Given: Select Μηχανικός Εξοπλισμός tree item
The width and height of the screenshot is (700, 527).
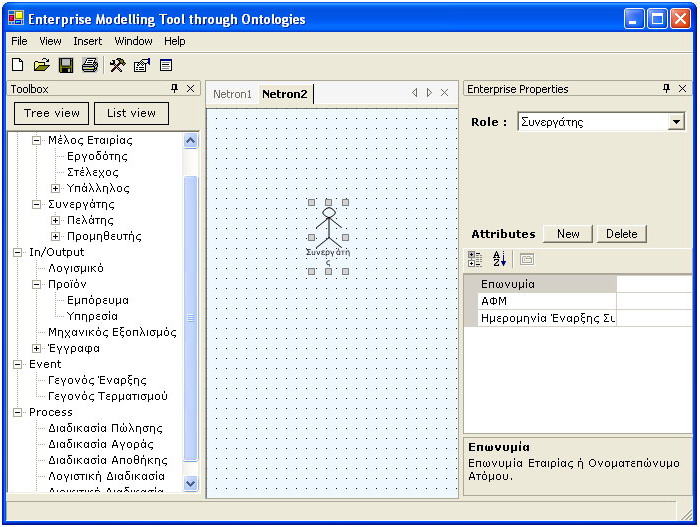Looking at the screenshot, I should [112, 332].
